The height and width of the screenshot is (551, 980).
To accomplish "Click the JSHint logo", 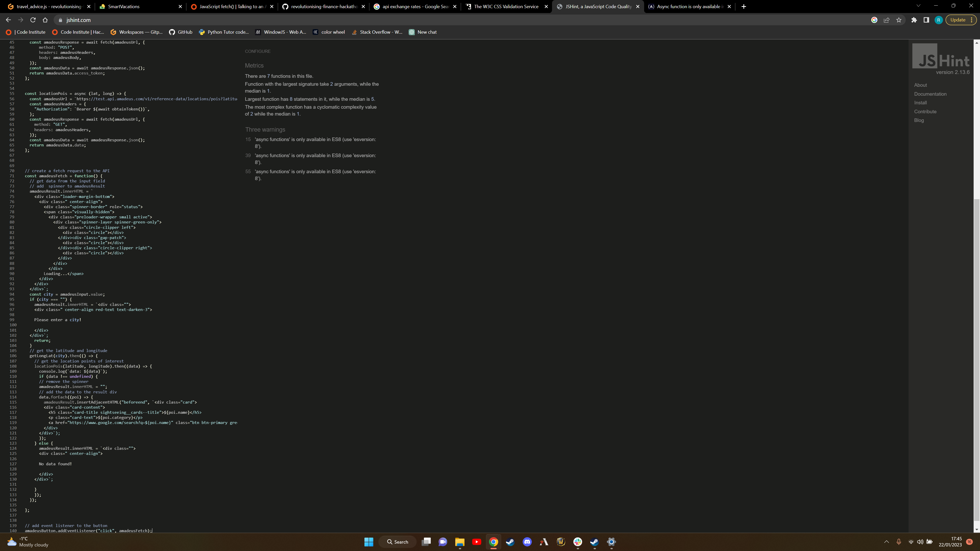I will coord(941,56).
